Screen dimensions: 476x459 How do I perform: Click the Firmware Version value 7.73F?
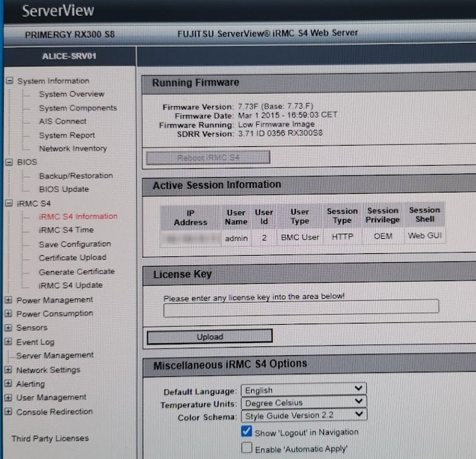click(x=275, y=107)
